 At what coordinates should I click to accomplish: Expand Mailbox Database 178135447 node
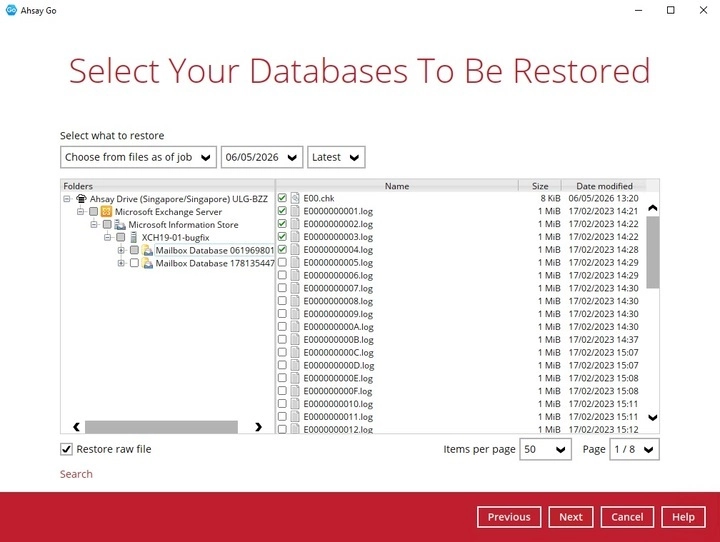point(121,263)
